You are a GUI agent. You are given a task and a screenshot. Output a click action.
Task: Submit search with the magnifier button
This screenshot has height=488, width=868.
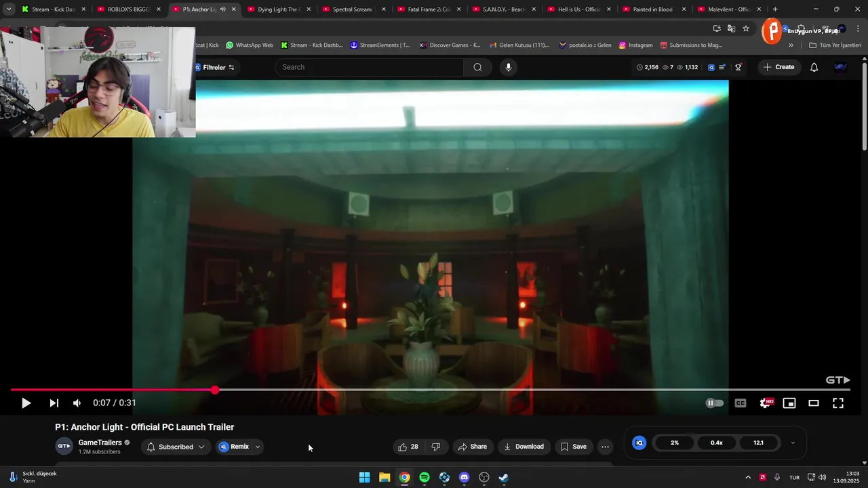[x=478, y=67]
